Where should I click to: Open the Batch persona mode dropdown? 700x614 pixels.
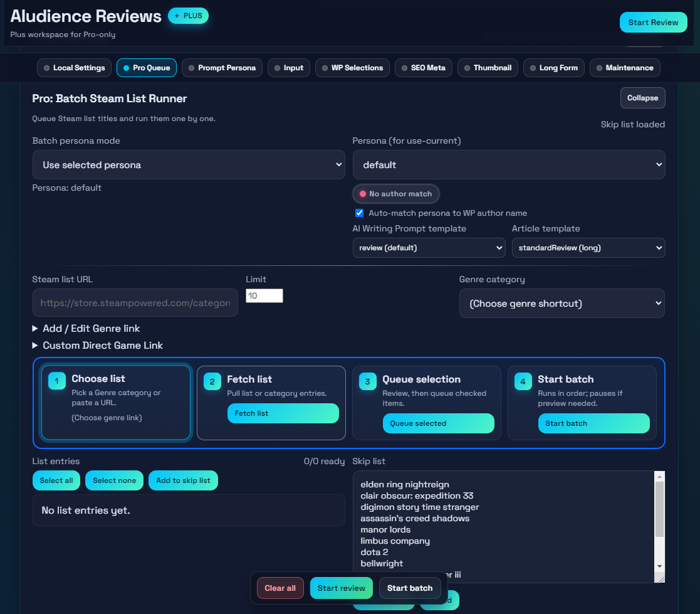[x=189, y=165]
